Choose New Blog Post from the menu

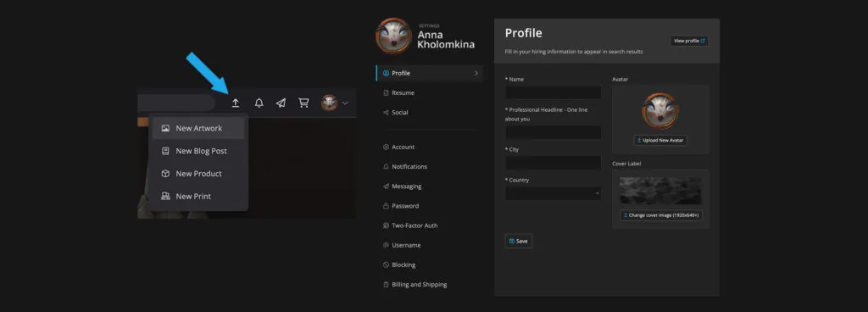(198, 151)
